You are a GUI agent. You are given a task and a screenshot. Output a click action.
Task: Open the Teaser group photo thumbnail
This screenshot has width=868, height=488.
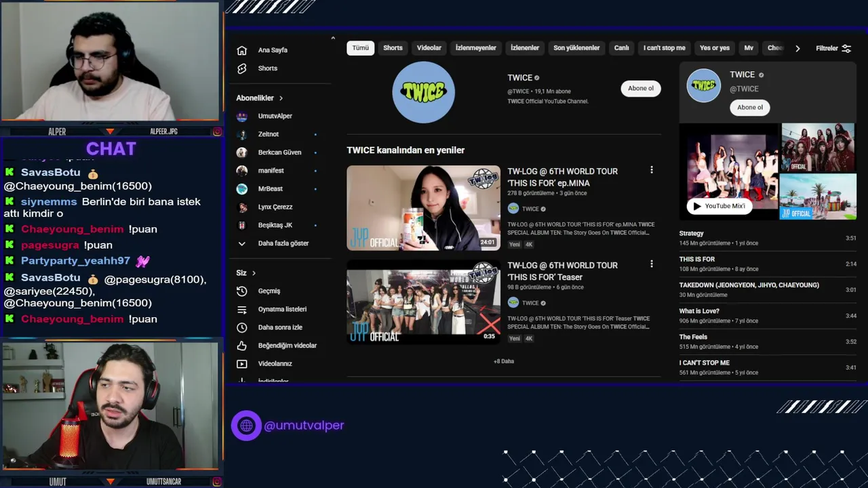pyautogui.click(x=423, y=302)
